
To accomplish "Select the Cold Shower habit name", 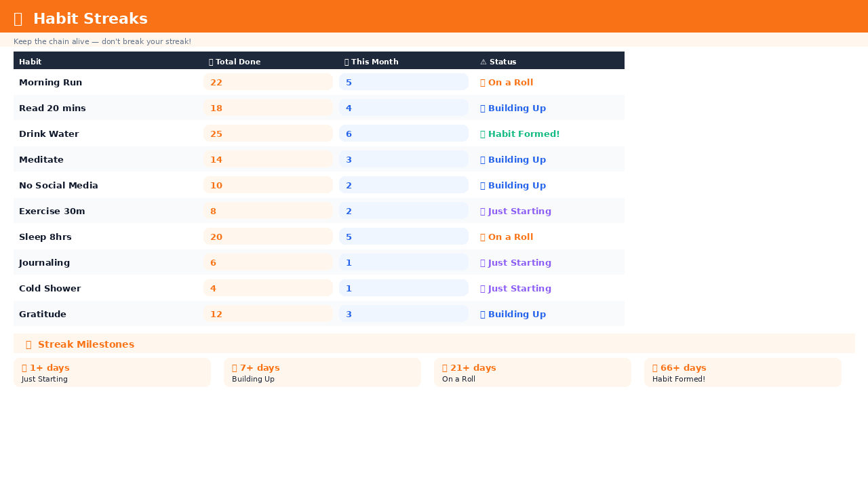I will tap(50, 289).
